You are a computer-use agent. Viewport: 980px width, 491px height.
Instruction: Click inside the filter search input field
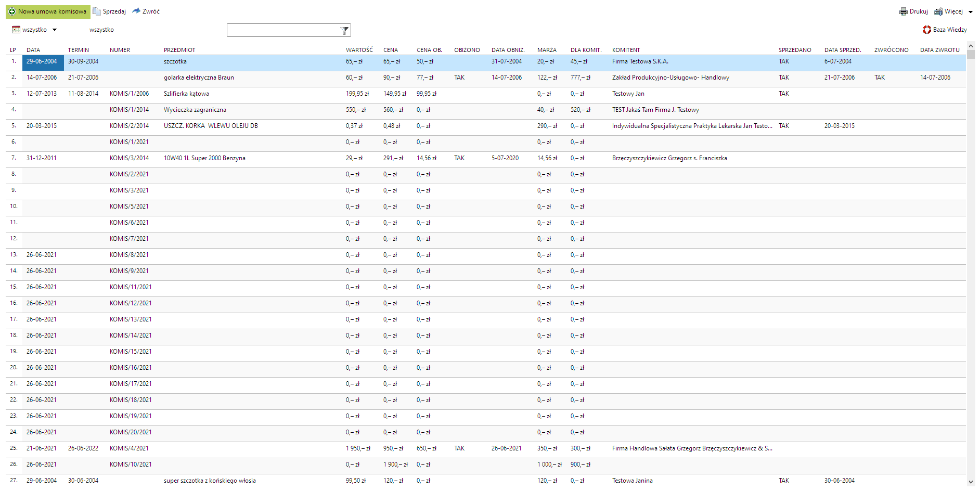pos(282,30)
